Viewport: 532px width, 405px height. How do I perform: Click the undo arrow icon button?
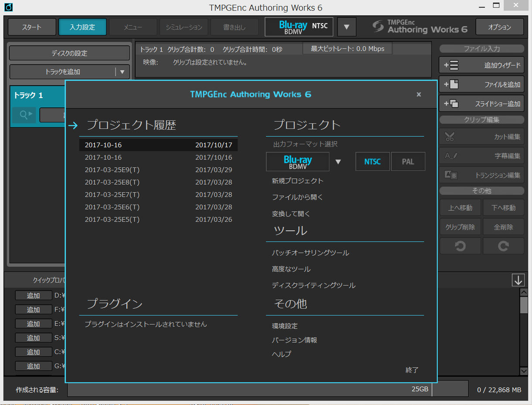[x=460, y=246]
